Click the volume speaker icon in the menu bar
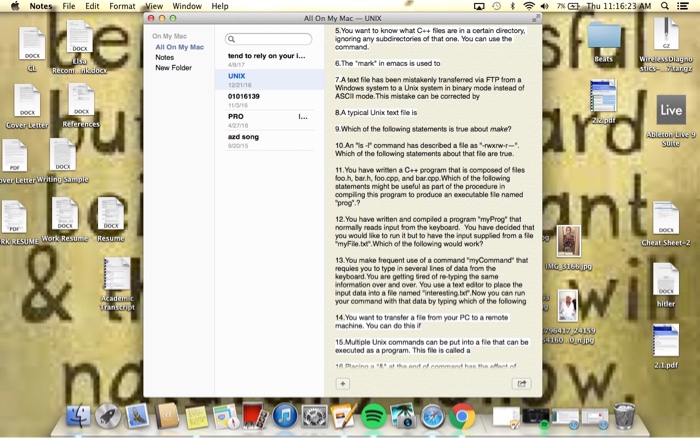The height and width of the screenshot is (438, 700). click(545, 6)
